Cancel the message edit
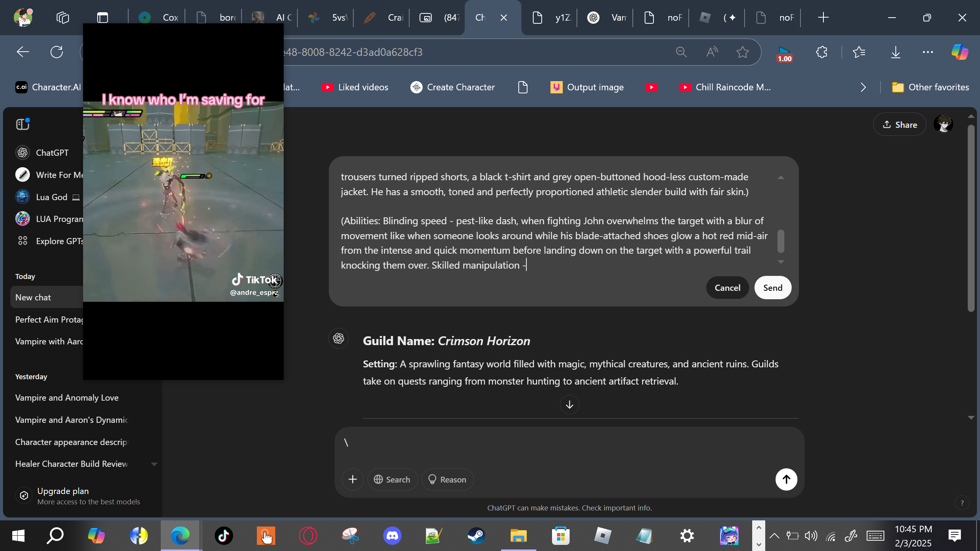Image resolution: width=980 pixels, height=551 pixels. click(x=727, y=288)
